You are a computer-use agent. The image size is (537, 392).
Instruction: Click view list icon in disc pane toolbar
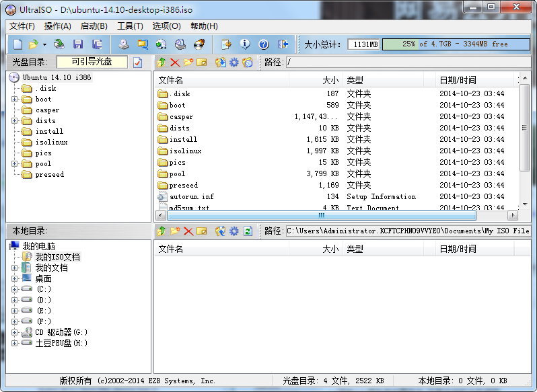pyautogui.click(x=247, y=63)
